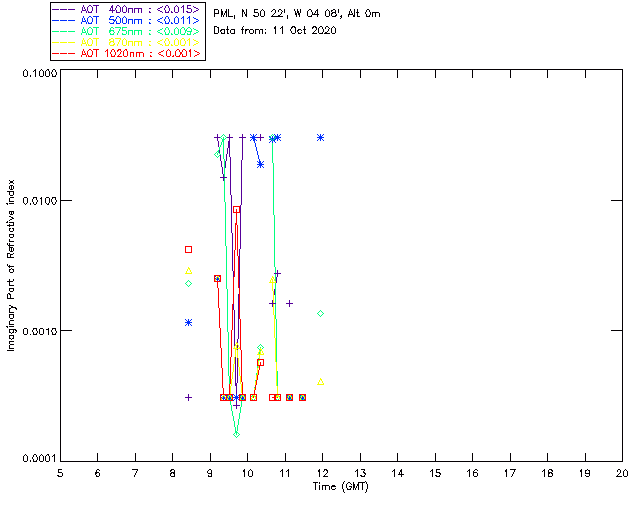640x512 pixels.
Task: Click the AOT 870nm legend entry
Action: point(128,42)
